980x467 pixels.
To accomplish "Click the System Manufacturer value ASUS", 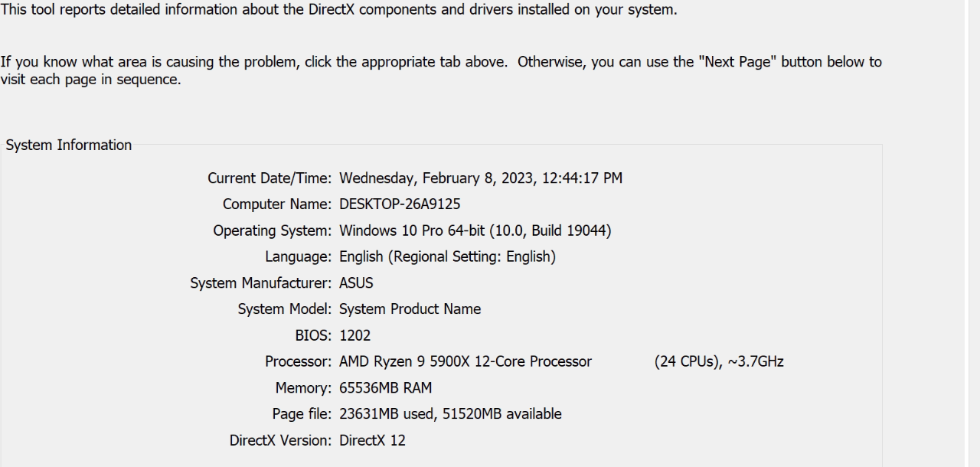I will [356, 283].
